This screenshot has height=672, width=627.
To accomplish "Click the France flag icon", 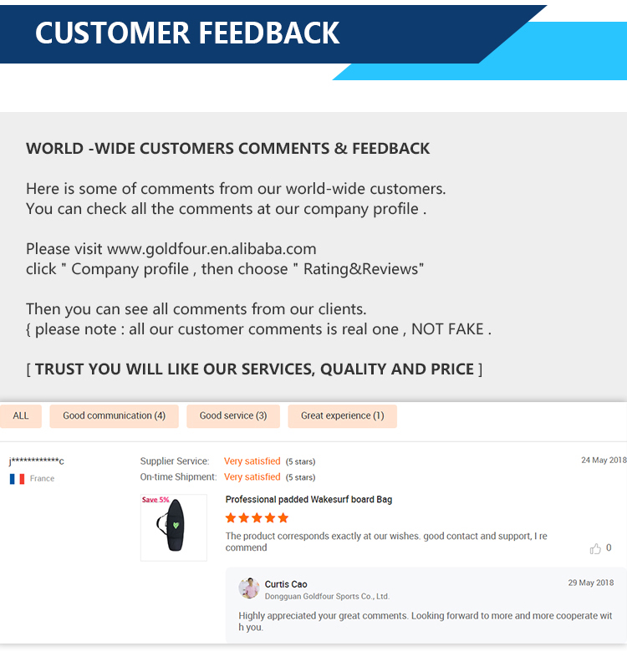I will [x=17, y=479].
